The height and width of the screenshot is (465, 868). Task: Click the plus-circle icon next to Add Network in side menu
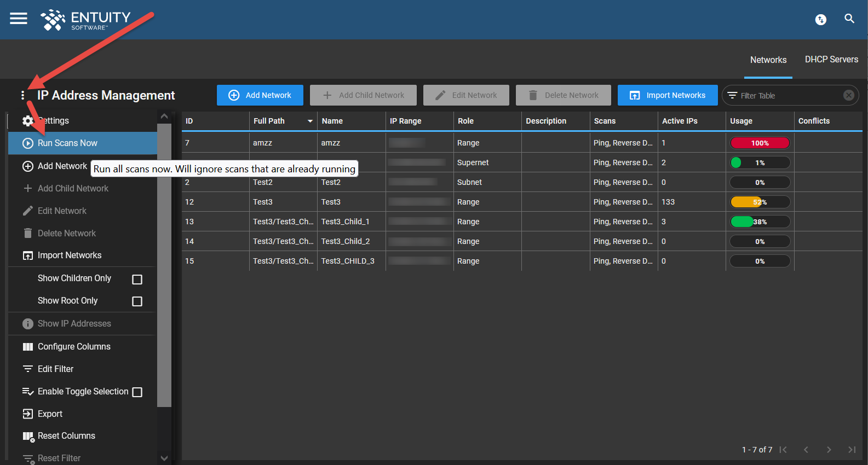pos(28,166)
